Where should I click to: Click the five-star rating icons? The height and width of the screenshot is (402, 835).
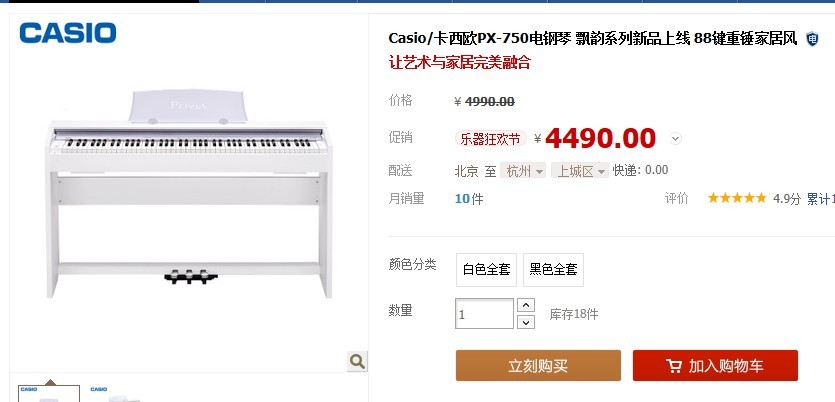737,199
